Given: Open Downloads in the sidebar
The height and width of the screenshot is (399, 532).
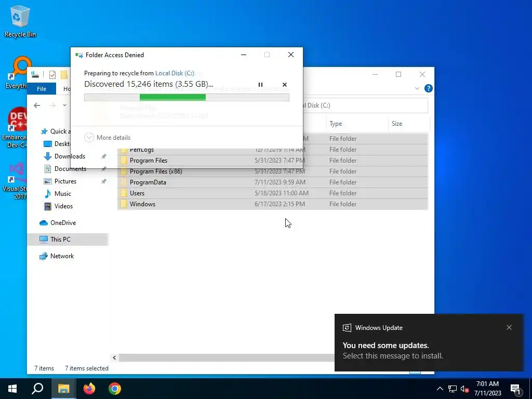Looking at the screenshot, I should click(70, 156).
